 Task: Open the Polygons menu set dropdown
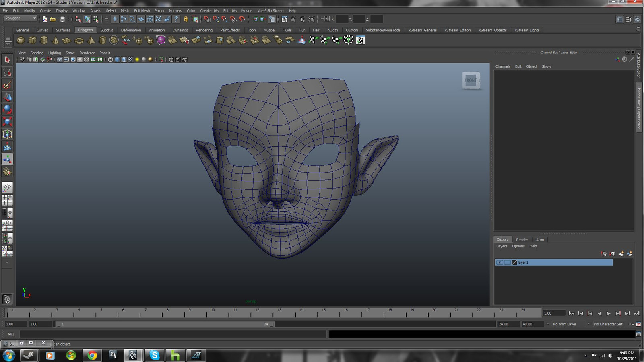[x=20, y=19]
